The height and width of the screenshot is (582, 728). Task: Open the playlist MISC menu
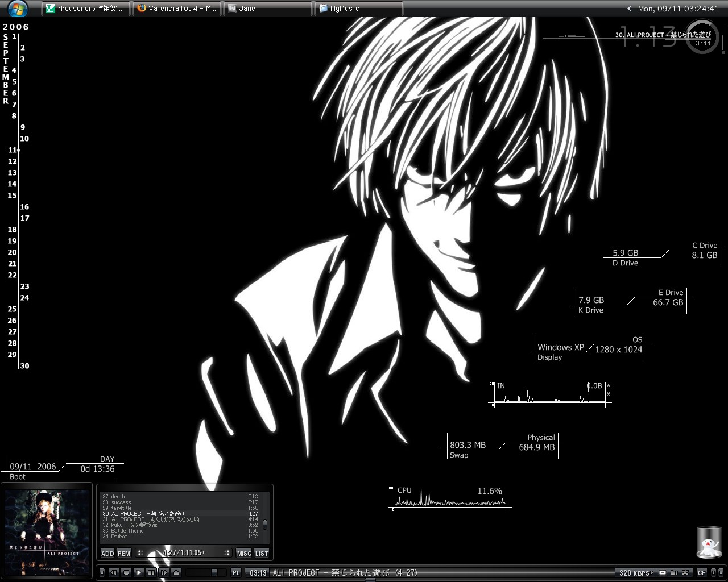pos(244,553)
